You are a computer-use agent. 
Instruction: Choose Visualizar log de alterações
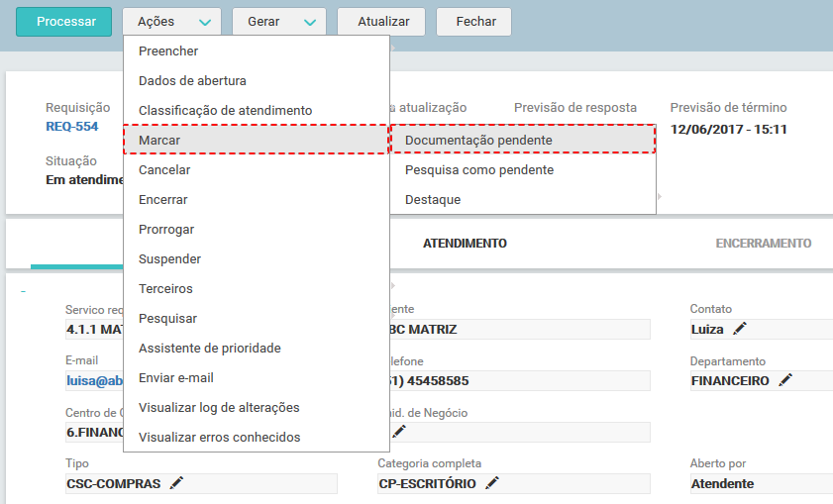(257, 408)
